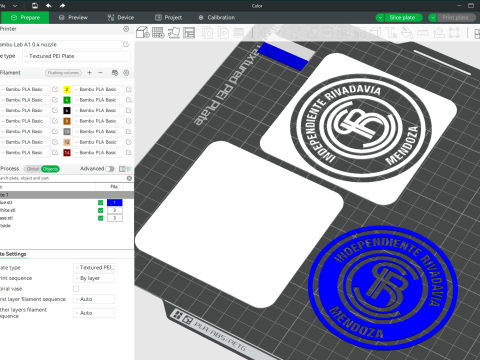Toggle the Advanced mode switch

click(110, 169)
